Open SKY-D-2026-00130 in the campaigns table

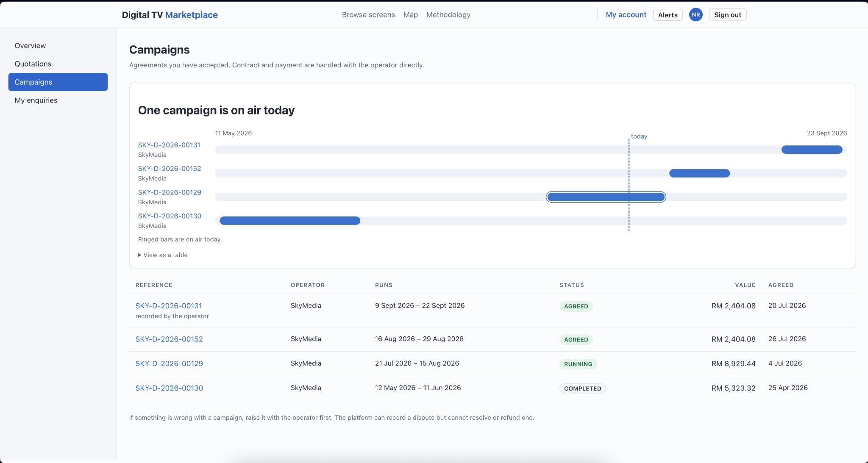[x=169, y=388]
